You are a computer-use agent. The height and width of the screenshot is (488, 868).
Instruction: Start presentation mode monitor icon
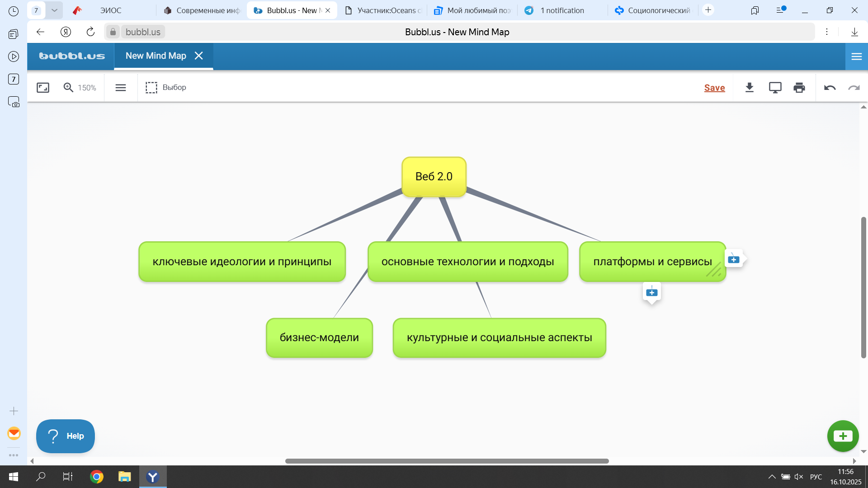775,88
